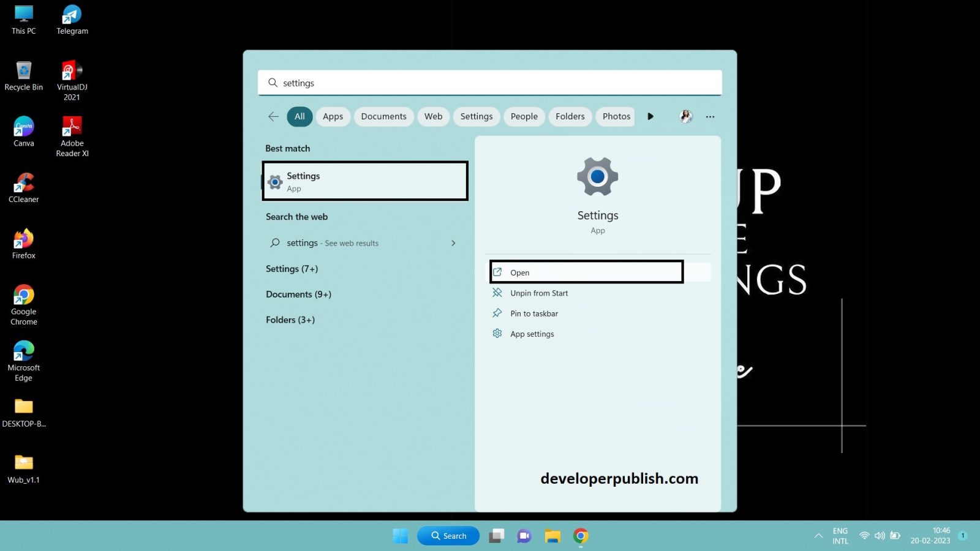Open CCleaner desktop shortcut
Viewport: 980px width, 551px height.
pyautogui.click(x=24, y=187)
